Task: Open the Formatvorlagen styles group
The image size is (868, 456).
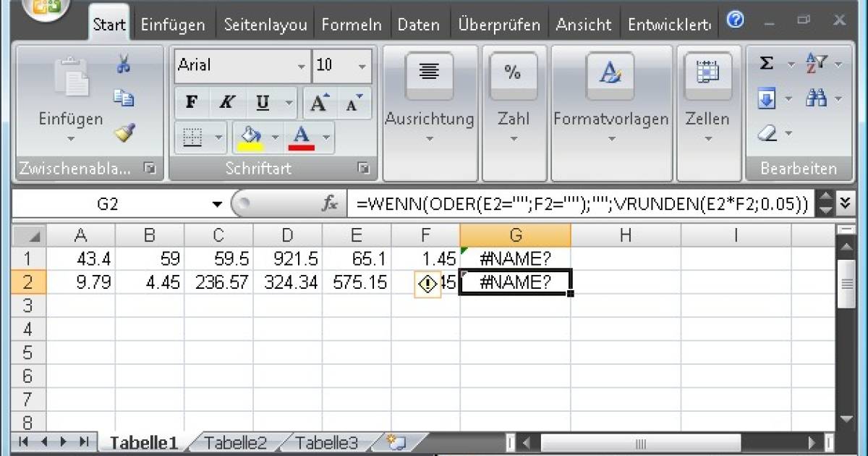Action: [610, 112]
